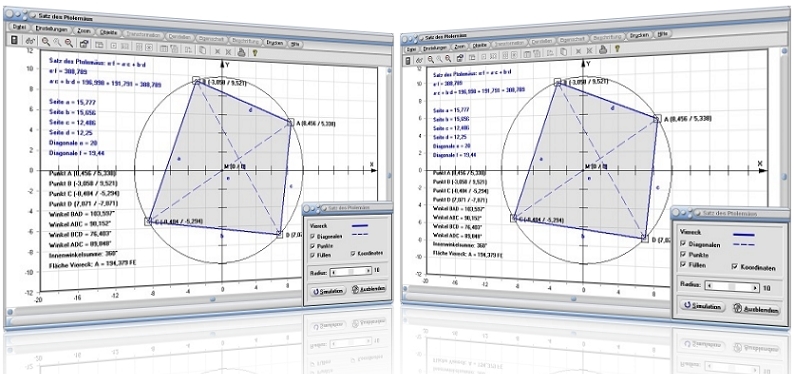Toggle Diagonalen checkbox in left control panel
This screenshot has height=374, width=794.
point(312,236)
